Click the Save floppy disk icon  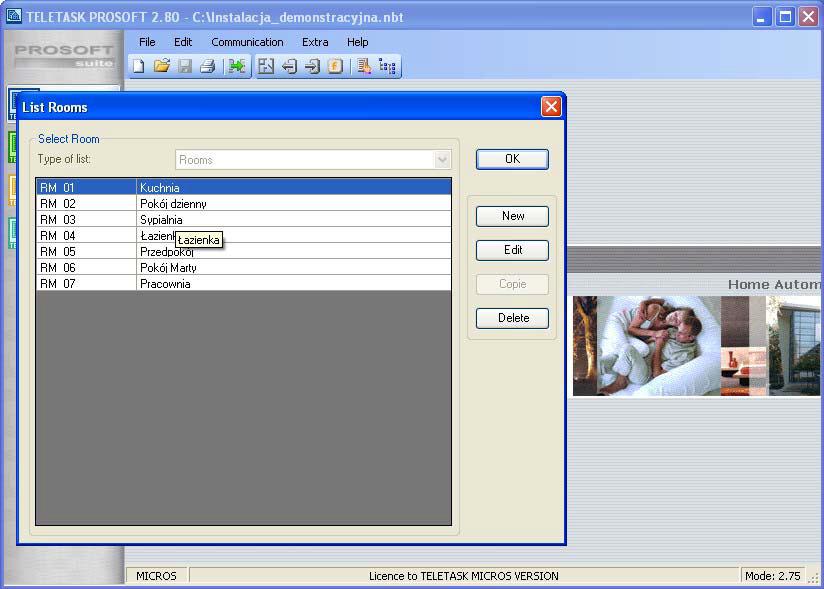(184, 66)
